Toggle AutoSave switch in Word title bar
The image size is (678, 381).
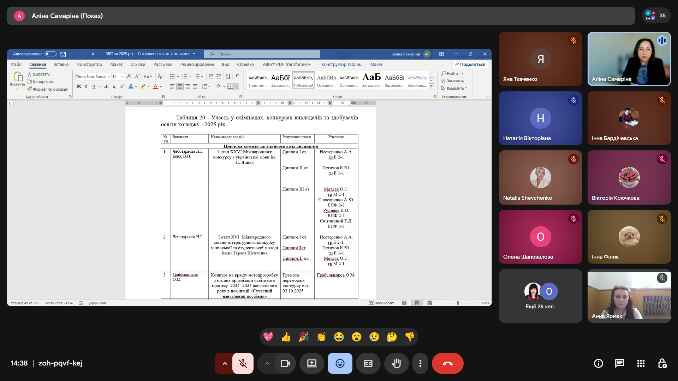pyautogui.click(x=50, y=54)
